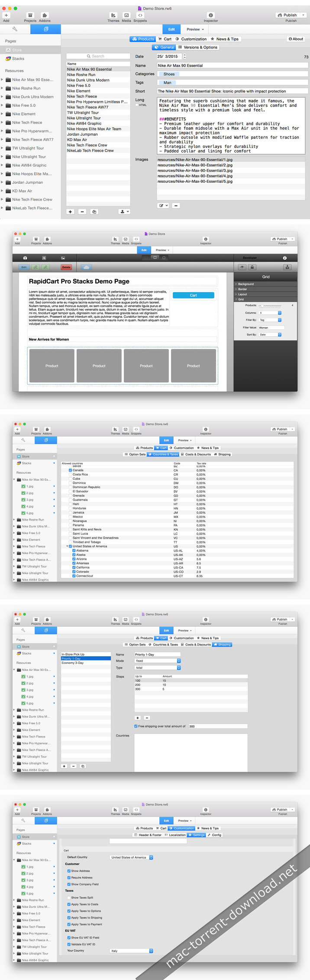Click the eye preview icon in Developer panel
Screen dimensions: 310x980
click(242, 267)
